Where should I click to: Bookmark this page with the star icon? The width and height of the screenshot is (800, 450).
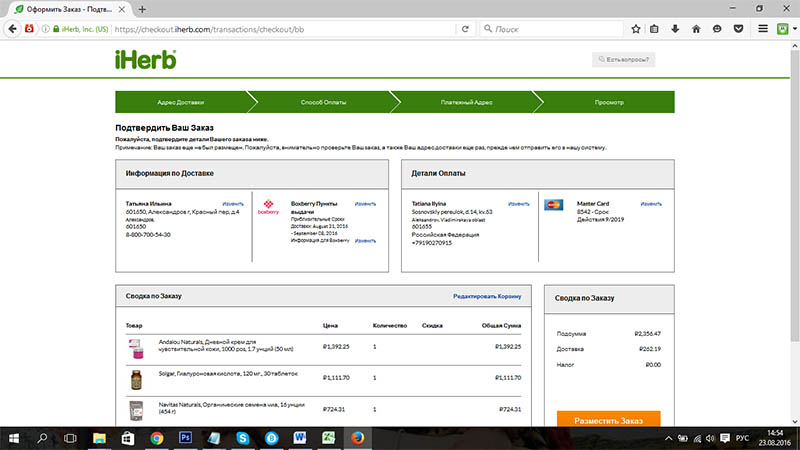[635, 29]
